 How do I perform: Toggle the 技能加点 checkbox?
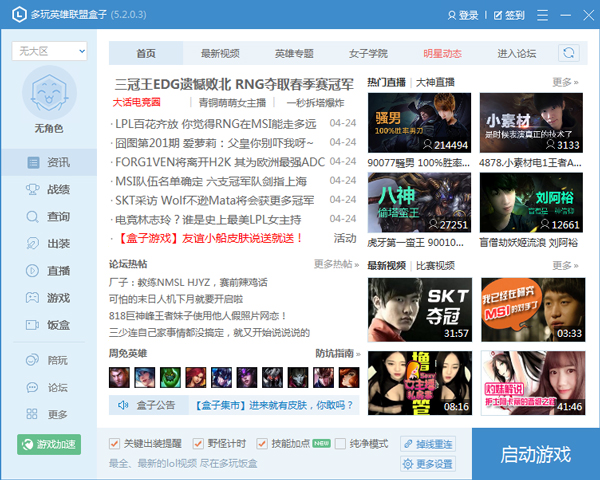click(x=262, y=444)
